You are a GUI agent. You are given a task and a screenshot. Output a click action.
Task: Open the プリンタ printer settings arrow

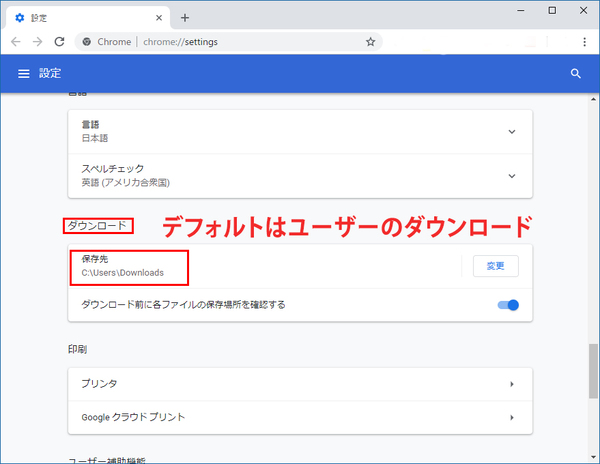pyautogui.click(x=511, y=384)
